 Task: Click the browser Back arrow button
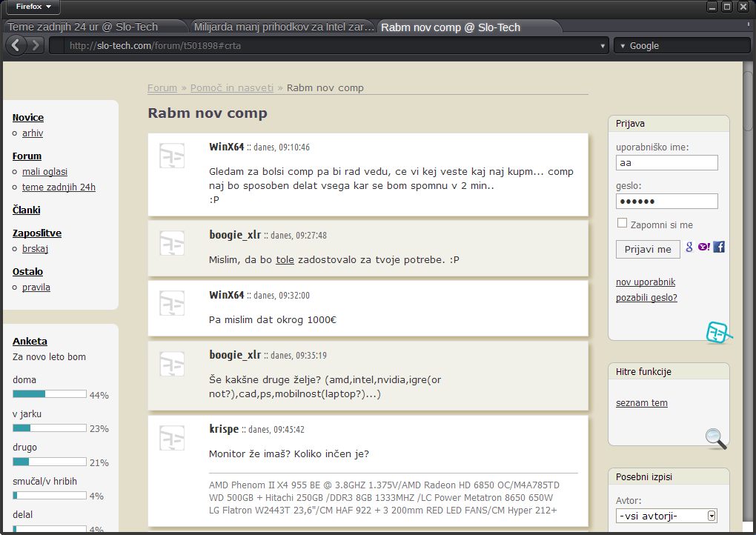pos(16,45)
